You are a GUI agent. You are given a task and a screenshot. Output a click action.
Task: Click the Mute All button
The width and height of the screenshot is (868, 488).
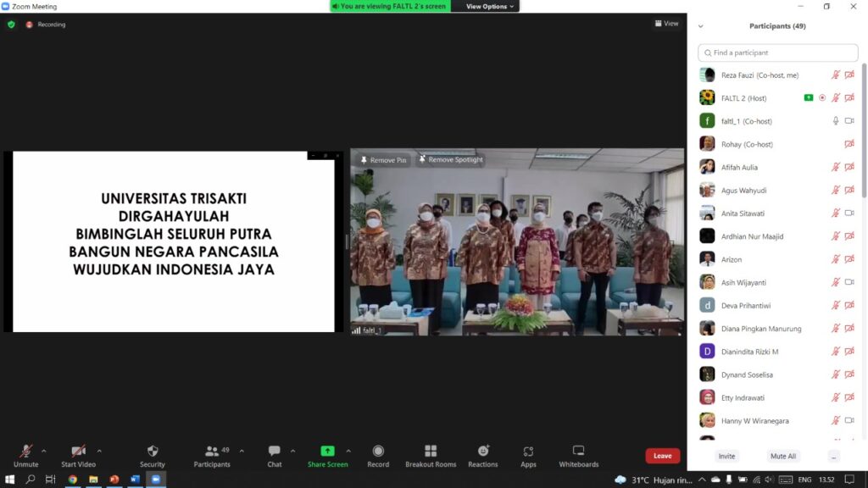[782, 456]
